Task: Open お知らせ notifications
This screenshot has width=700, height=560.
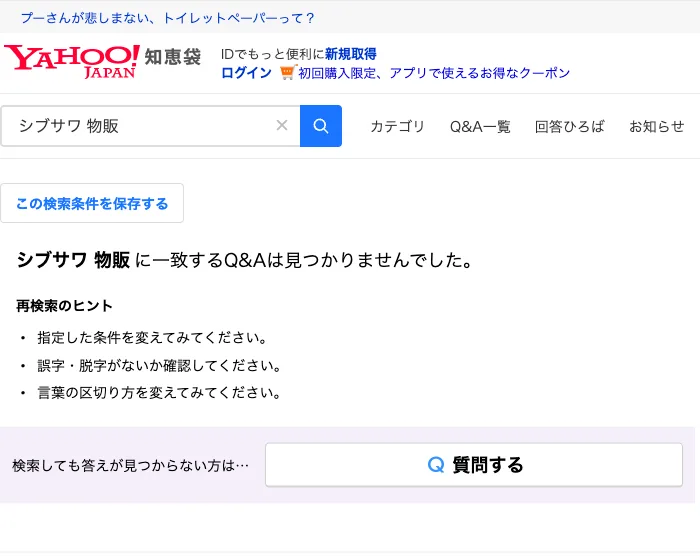Action: click(x=657, y=126)
